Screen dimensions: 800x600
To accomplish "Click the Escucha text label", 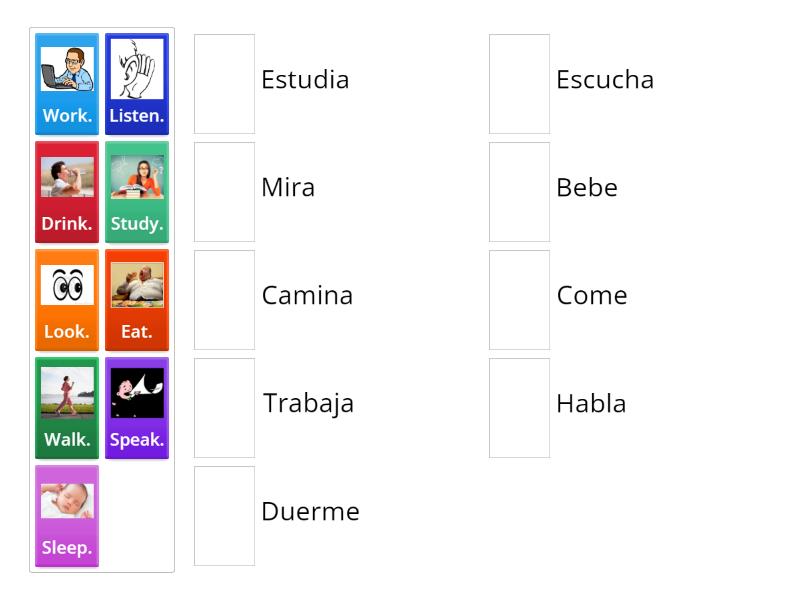I will click(x=605, y=80).
